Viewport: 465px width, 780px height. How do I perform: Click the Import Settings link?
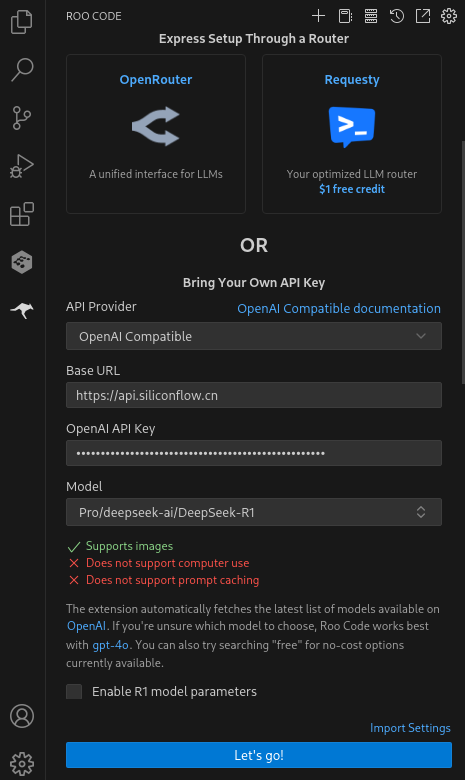[x=410, y=728]
